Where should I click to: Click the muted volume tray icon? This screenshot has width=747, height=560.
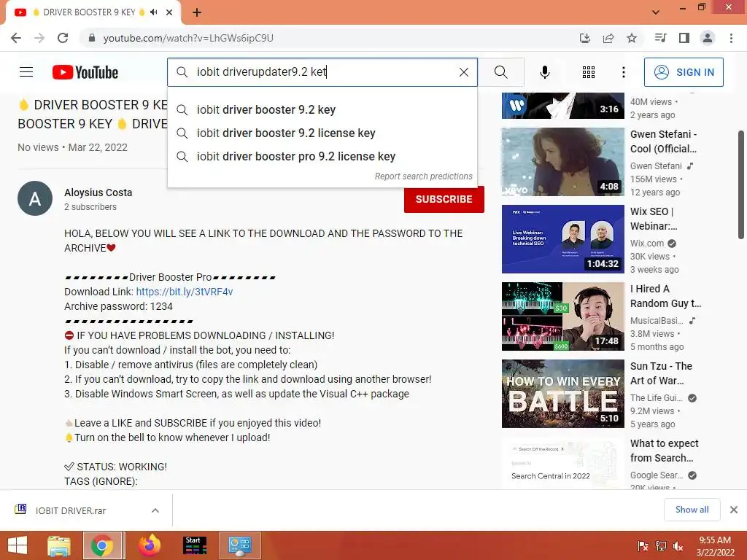point(678,546)
